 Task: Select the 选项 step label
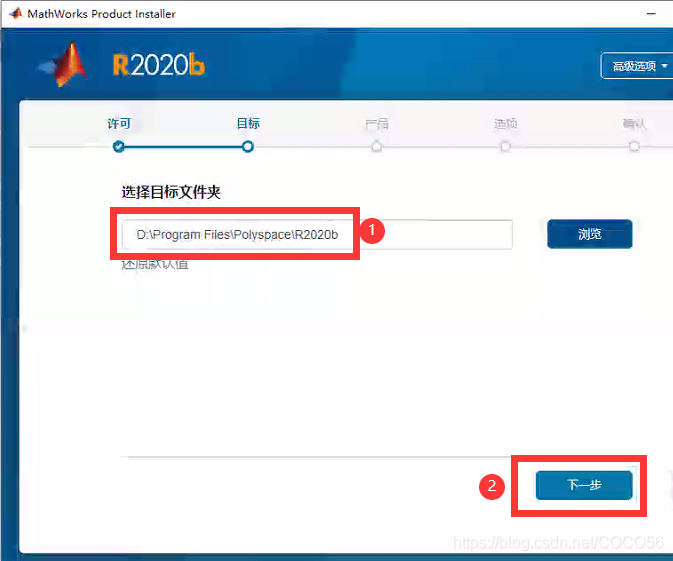tap(505, 124)
